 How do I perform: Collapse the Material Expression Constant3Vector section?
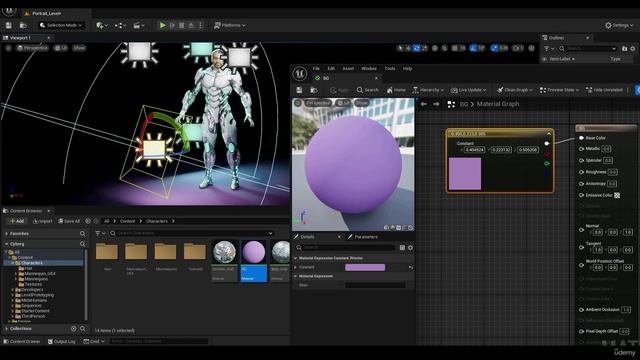click(296, 258)
